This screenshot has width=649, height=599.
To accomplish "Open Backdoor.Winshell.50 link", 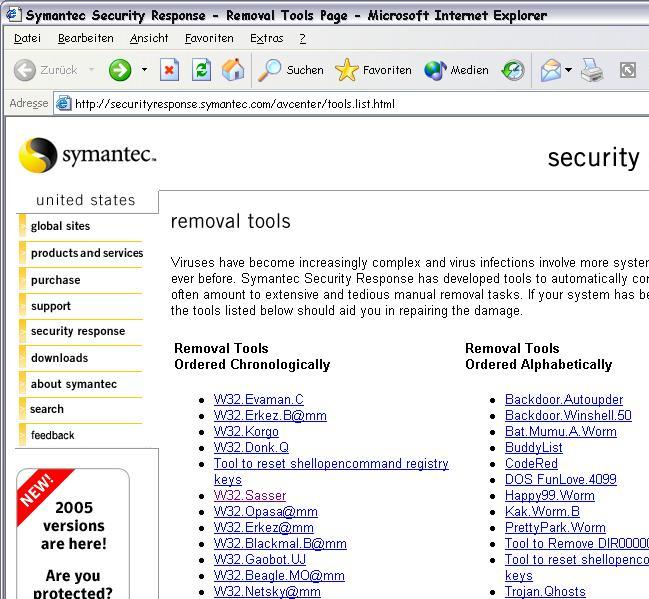I will (568, 416).
